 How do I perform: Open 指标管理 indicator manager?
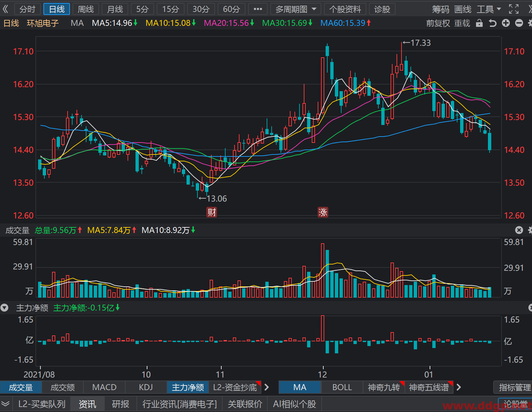[513, 387]
